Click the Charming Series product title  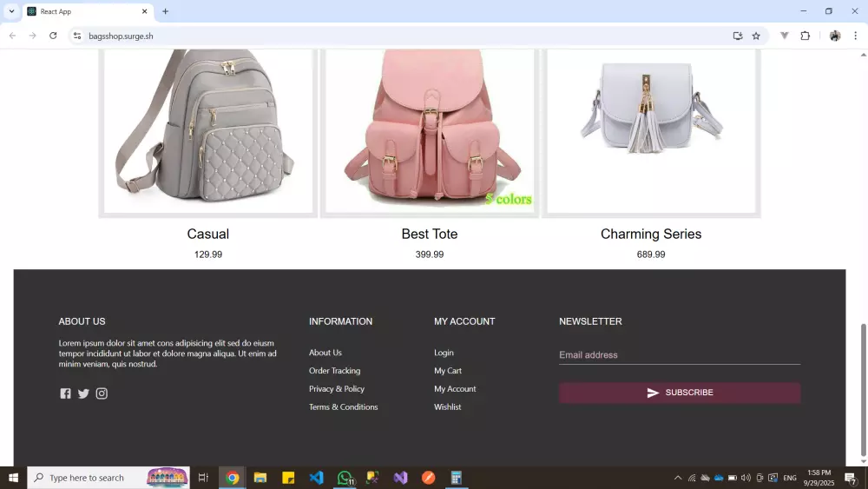tap(651, 234)
